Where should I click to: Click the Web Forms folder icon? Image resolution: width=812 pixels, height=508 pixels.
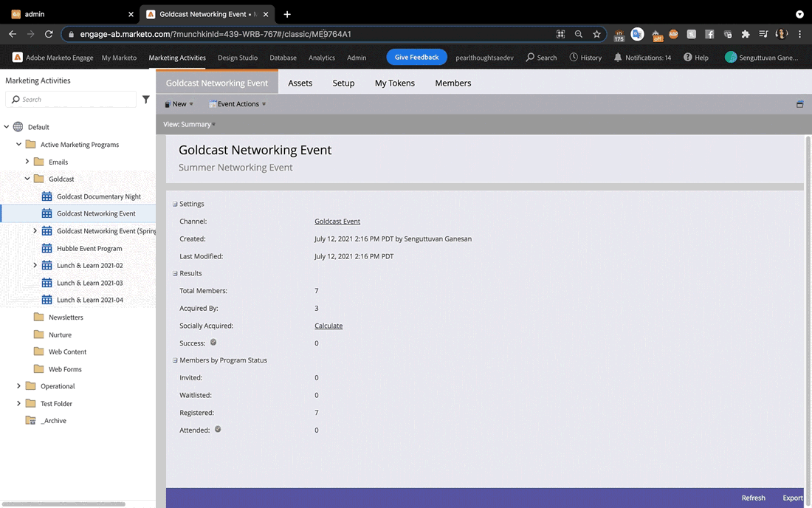coord(39,368)
